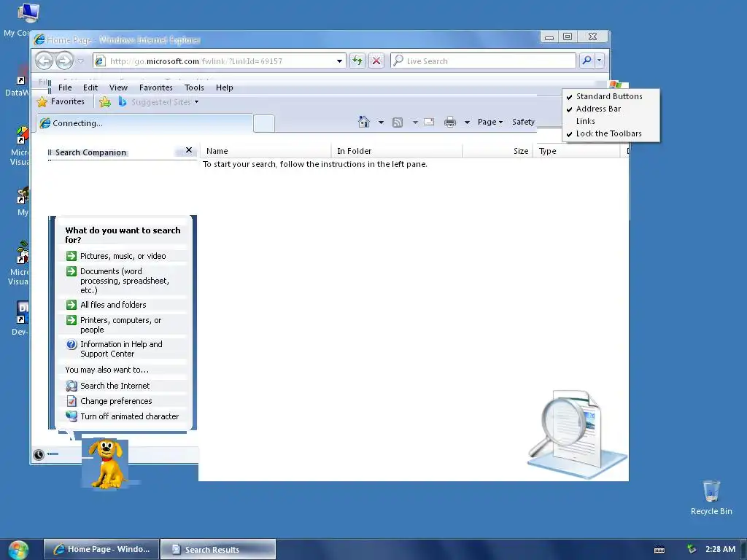Go forward with the IE forward arrow

click(x=64, y=61)
